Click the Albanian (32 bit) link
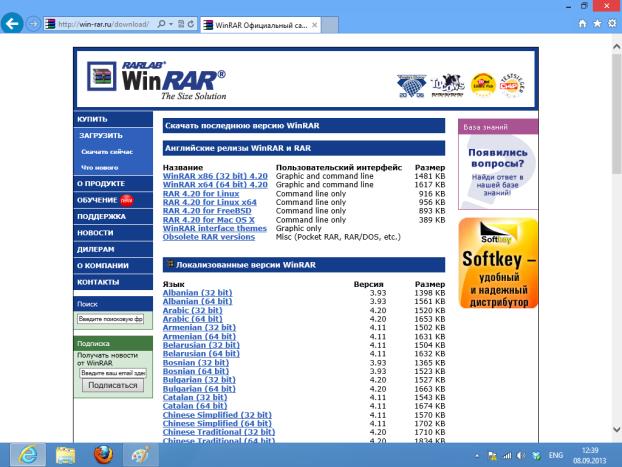Image resolution: width=622 pixels, height=467 pixels. tap(198, 293)
